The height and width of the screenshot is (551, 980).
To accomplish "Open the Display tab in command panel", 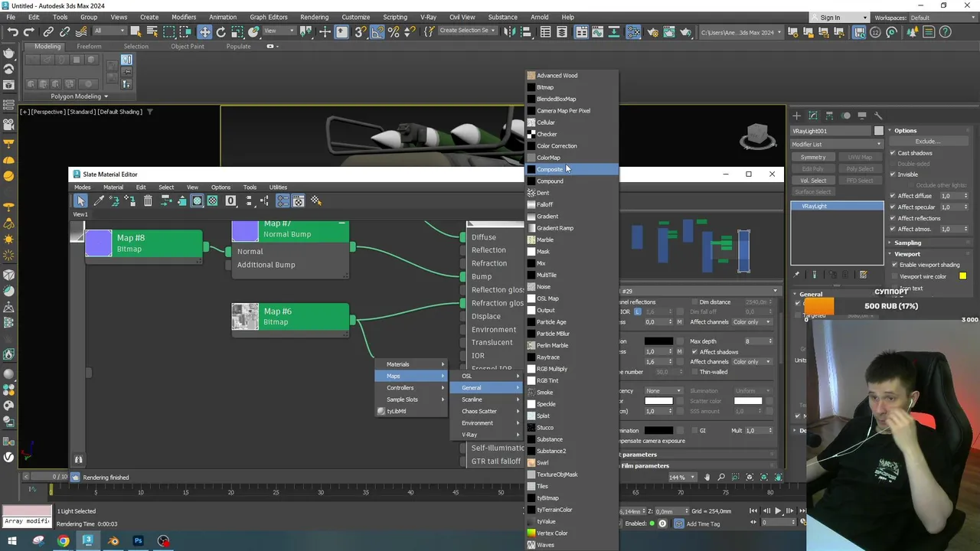I will 862,116.
